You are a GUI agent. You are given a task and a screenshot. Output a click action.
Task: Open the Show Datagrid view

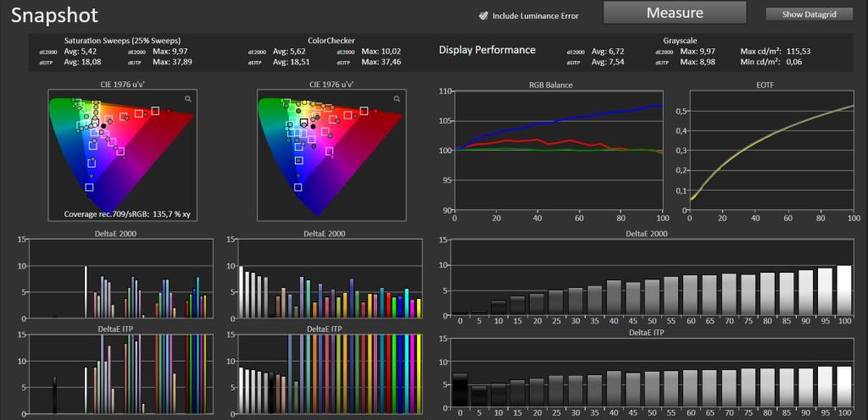810,15
